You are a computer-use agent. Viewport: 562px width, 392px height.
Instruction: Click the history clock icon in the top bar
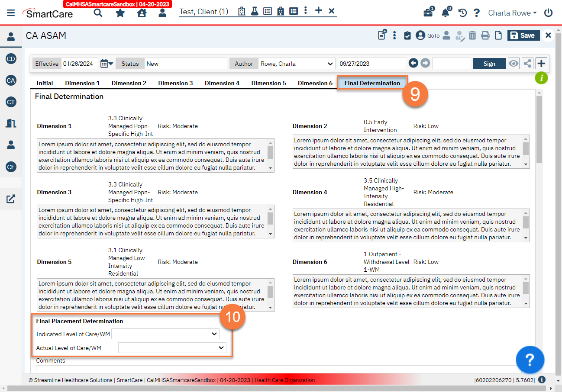point(462,13)
